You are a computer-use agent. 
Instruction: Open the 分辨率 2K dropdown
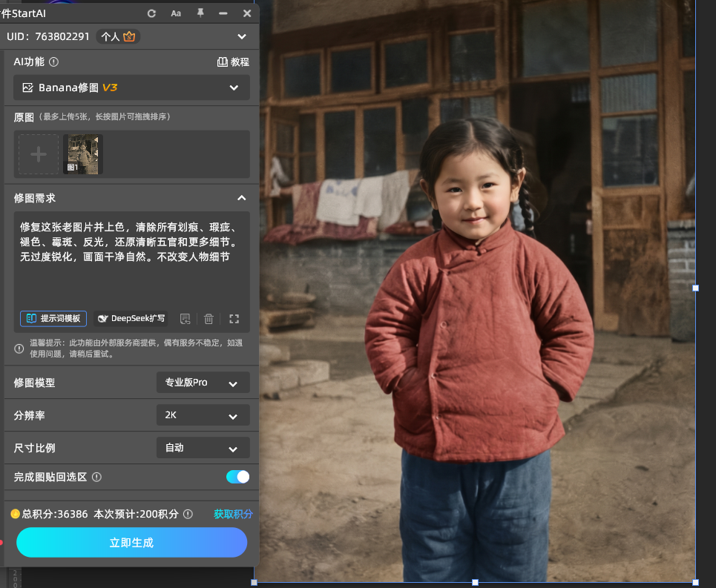click(x=203, y=415)
